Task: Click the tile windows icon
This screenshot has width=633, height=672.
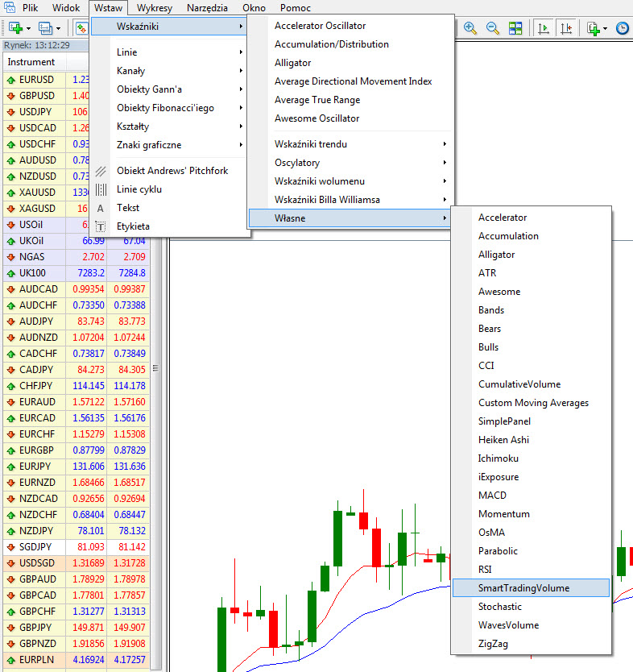Action: pos(515,28)
